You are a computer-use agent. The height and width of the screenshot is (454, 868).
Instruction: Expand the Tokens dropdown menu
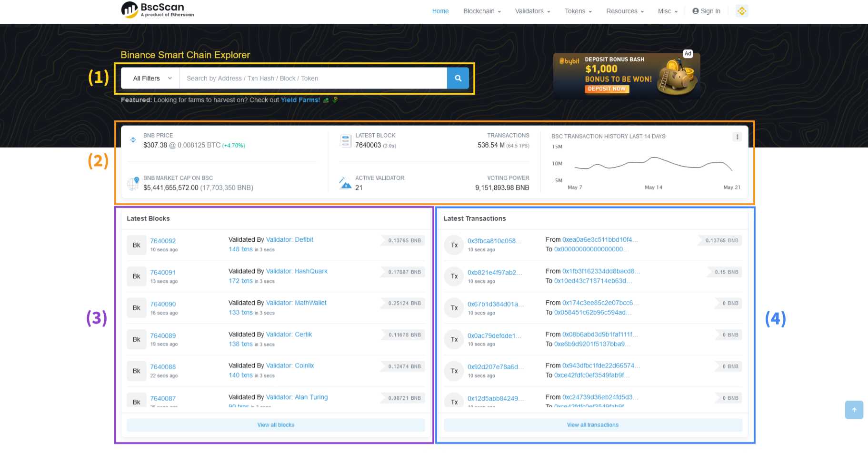tap(578, 11)
